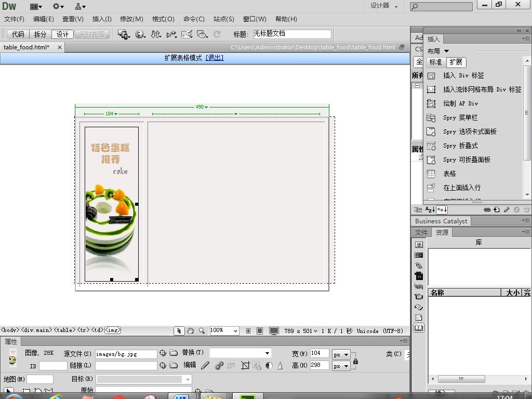Screen dimensions: 532x399
Task: Click the source file images/bg.jpg field
Action: click(126, 354)
